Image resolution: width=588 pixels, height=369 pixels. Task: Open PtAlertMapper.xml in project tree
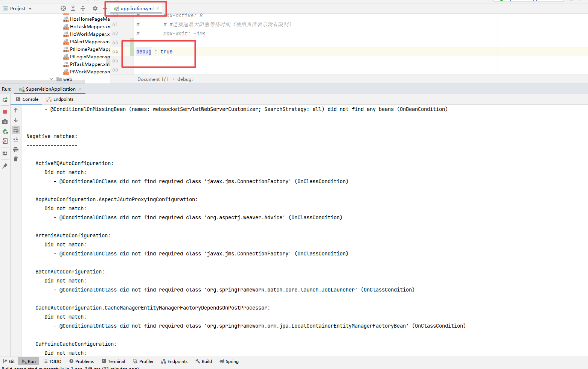point(87,41)
